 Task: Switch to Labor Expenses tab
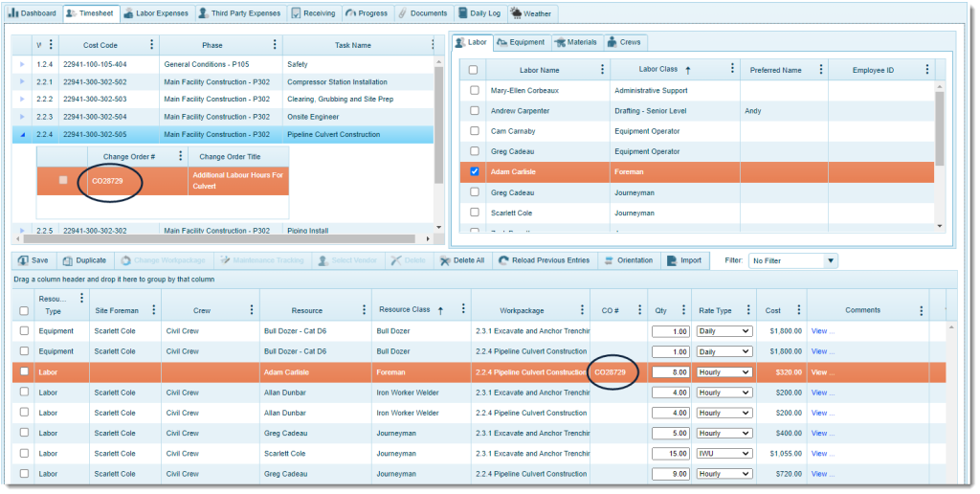click(x=156, y=13)
